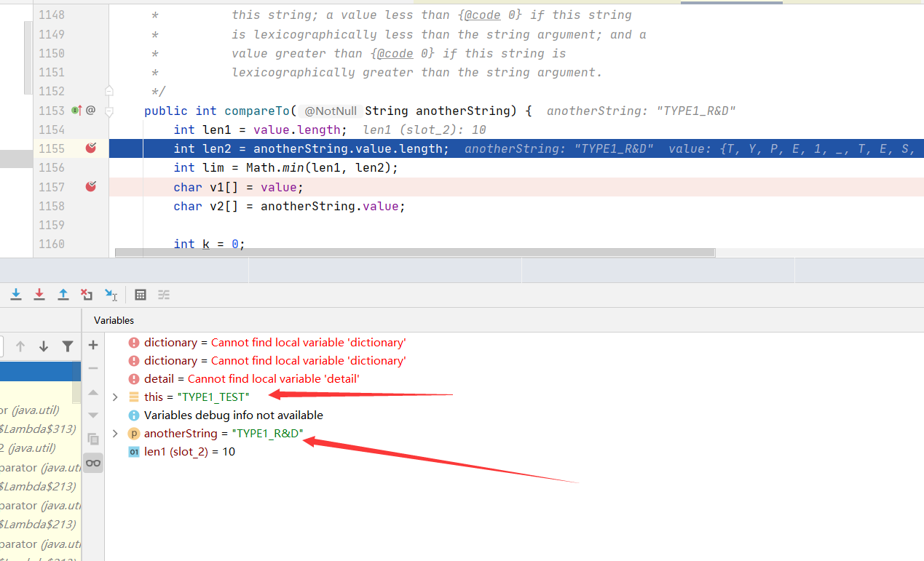The width and height of the screenshot is (924, 561).
Task: Toggle show watches glasses icon
Action: tap(93, 463)
